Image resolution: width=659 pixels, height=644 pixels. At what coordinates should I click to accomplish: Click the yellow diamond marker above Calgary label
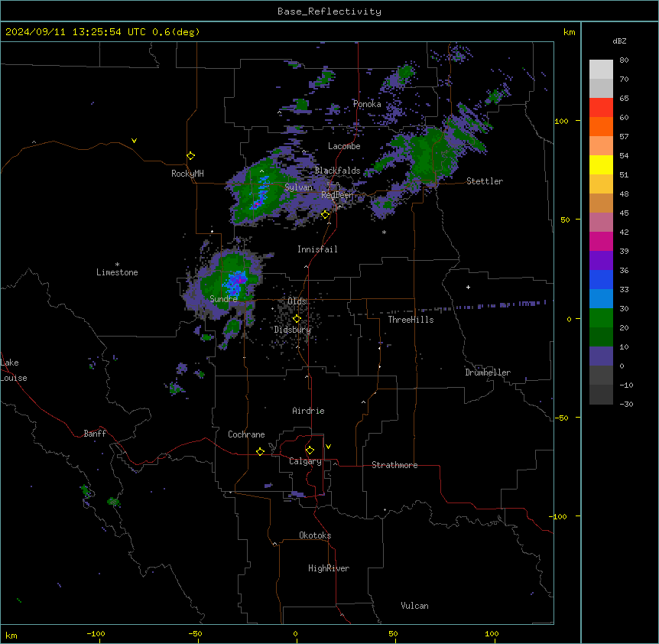[x=310, y=450]
